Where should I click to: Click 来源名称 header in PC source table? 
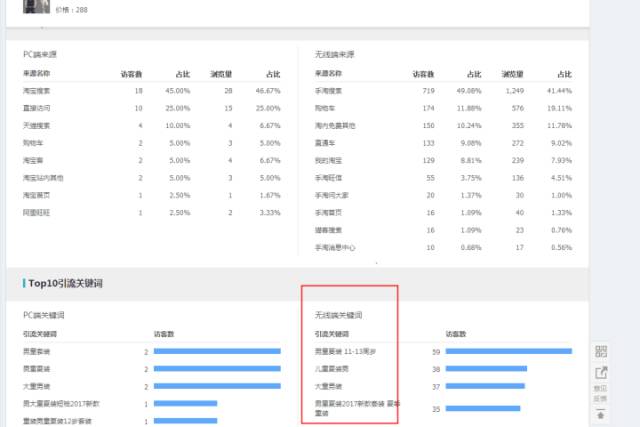coord(36,73)
